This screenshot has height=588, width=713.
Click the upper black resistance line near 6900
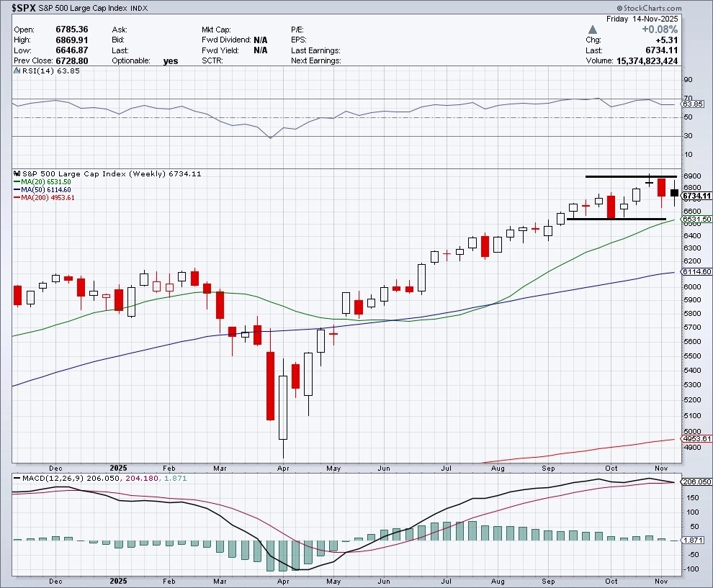pyautogui.click(x=631, y=176)
